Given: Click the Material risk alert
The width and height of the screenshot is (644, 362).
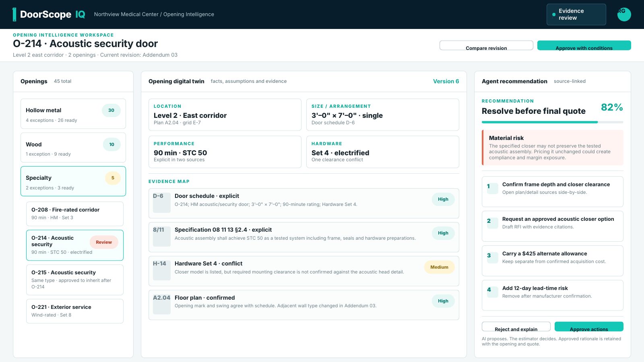Looking at the screenshot, I should [x=553, y=148].
